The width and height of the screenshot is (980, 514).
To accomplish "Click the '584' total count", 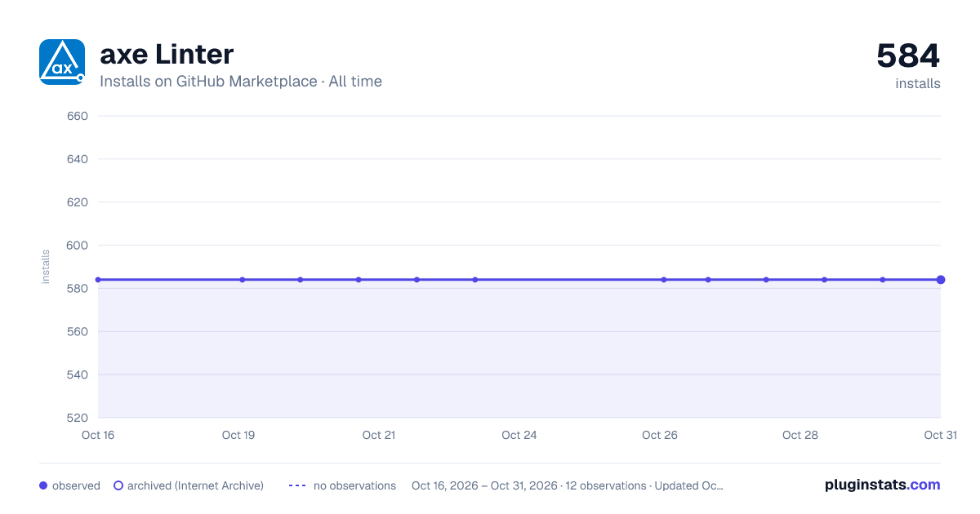I will click(908, 55).
